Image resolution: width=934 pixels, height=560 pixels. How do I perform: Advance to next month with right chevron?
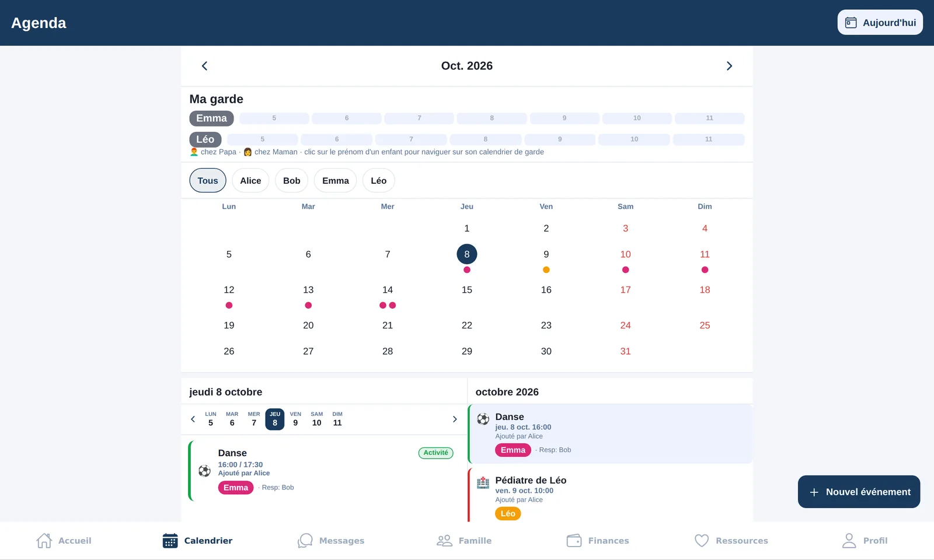(729, 66)
